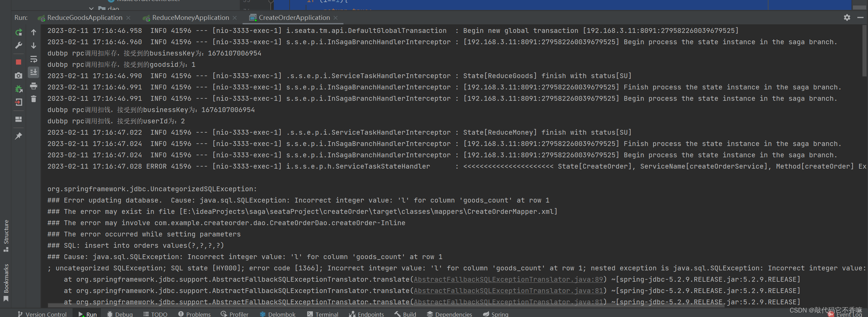Click the CreateOrderMapper.xml error file line
Image resolution: width=868 pixels, height=317 pixels.
(302, 211)
